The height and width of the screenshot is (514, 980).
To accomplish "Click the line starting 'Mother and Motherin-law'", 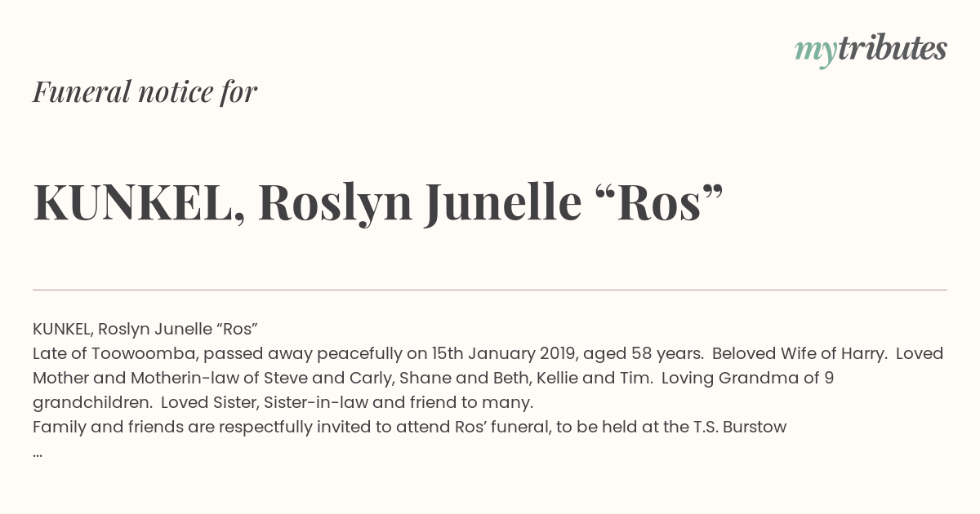I will [x=433, y=378].
